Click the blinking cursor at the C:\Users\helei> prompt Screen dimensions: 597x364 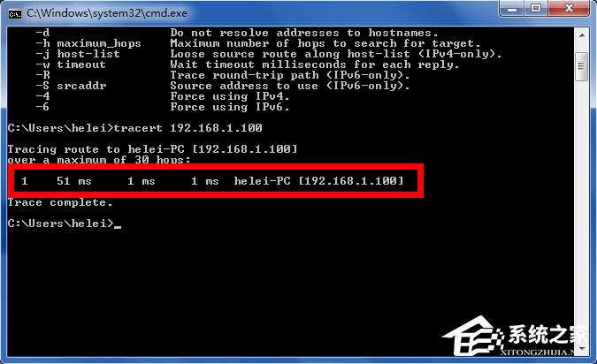point(118,227)
